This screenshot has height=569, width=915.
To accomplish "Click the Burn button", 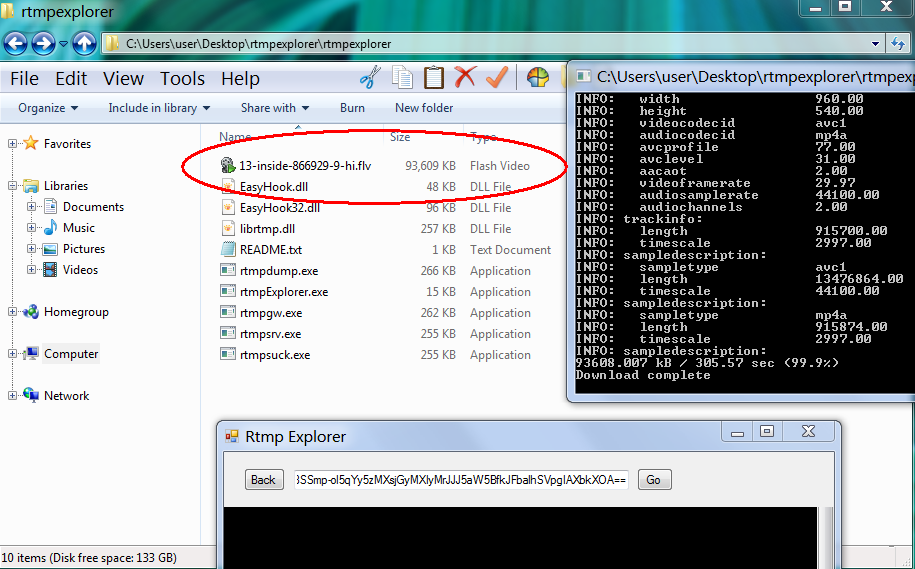I will pos(352,108).
